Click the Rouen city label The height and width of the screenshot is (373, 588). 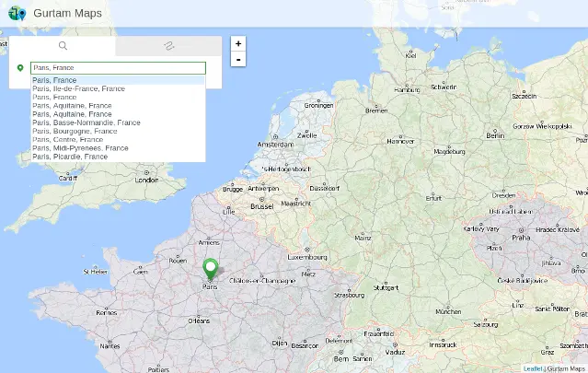178,261
